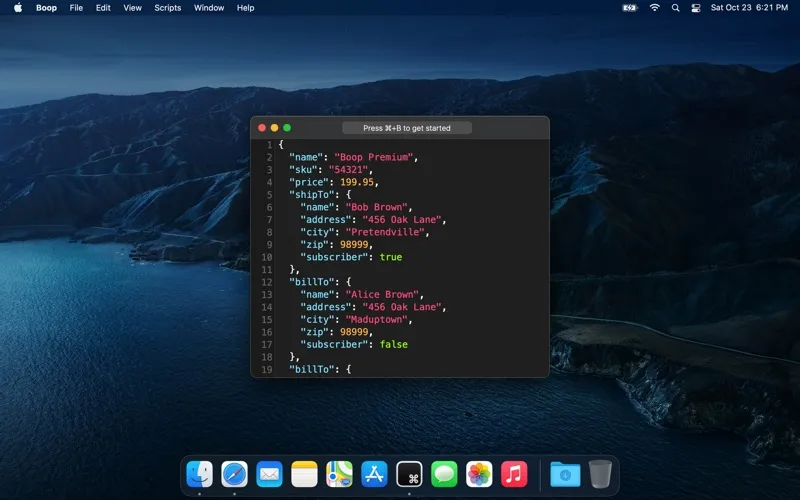800x500 pixels.
Task: Open the Window menu
Action: click(209, 8)
